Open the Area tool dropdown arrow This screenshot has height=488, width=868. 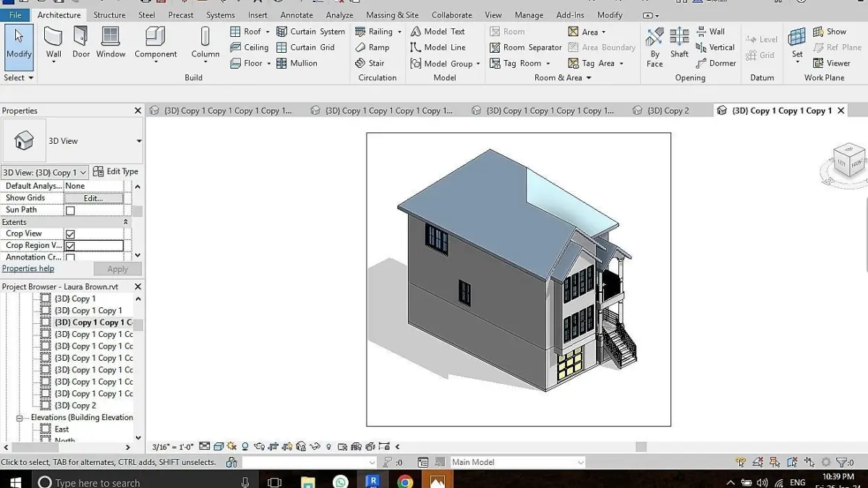pos(603,32)
